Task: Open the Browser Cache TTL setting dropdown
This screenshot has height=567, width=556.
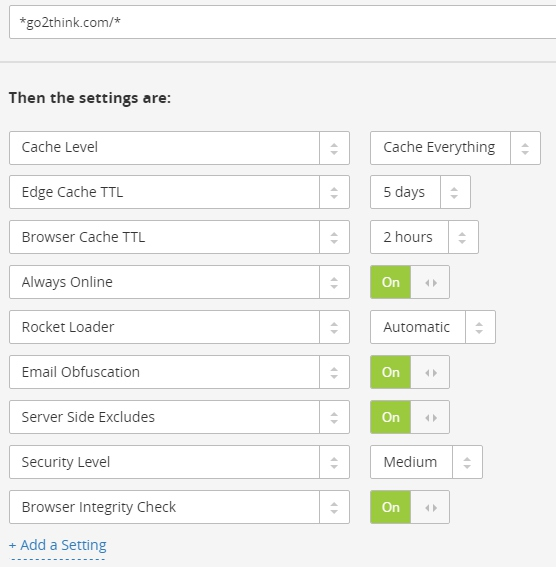Action: [x=179, y=237]
